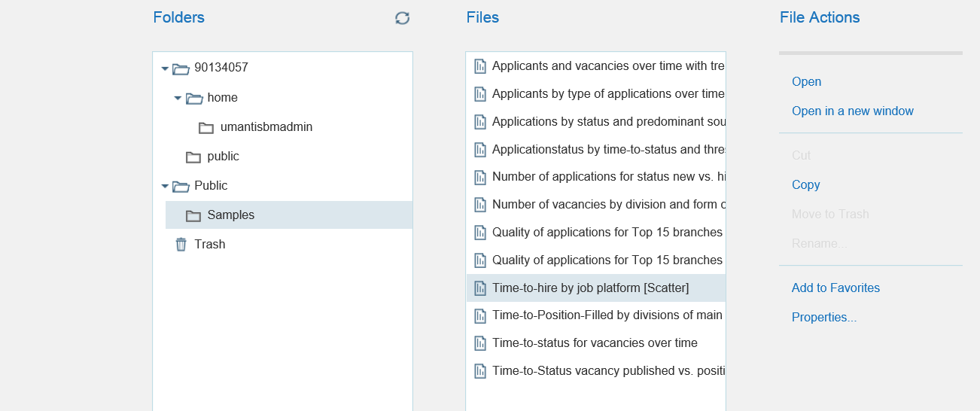
Task: Click report icon for Applicants and vacancies
Action: pos(480,66)
